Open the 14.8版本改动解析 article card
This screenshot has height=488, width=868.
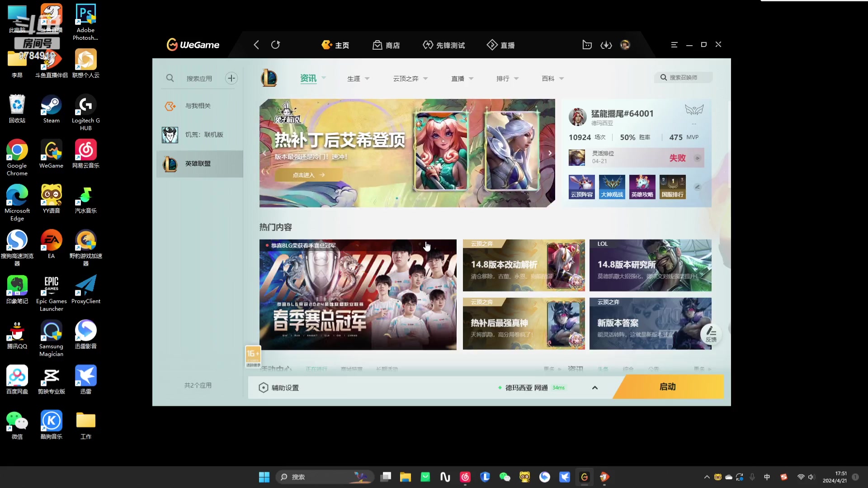(524, 265)
